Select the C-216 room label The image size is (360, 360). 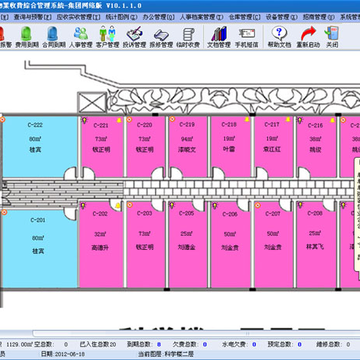(x=315, y=125)
